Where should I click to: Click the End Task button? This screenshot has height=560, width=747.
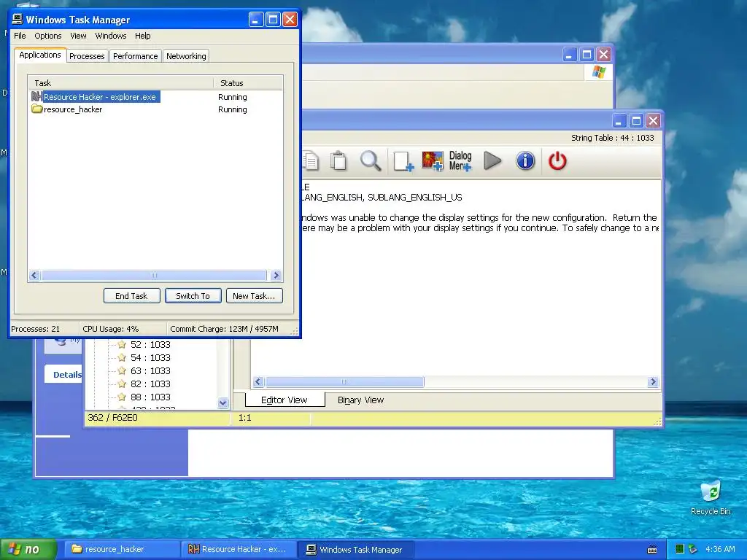pyautogui.click(x=131, y=296)
